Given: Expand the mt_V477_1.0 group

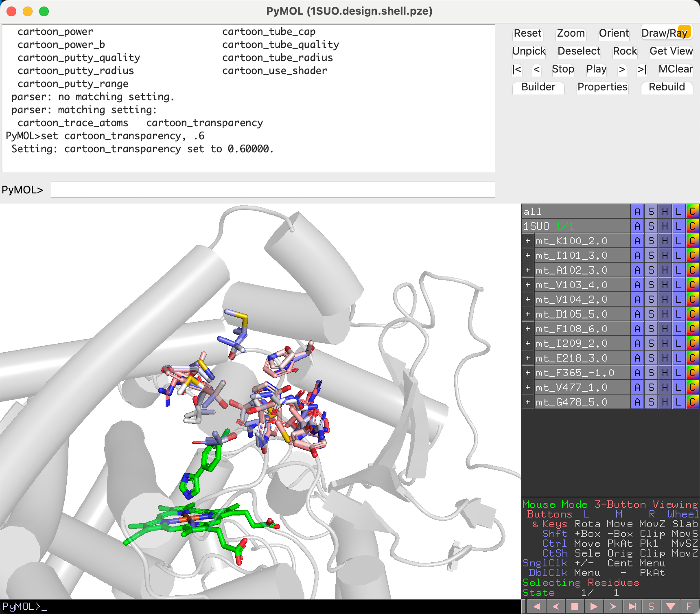Looking at the screenshot, I should [528, 387].
